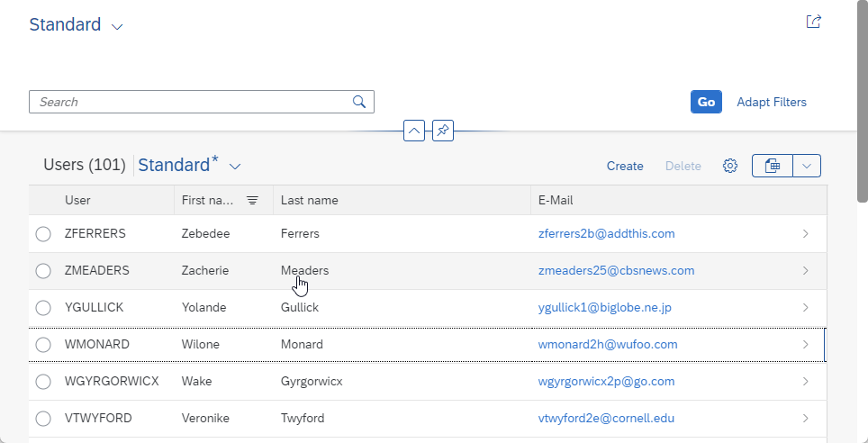Export table to spreadsheet icon
The height and width of the screenshot is (443, 868).
pyautogui.click(x=773, y=166)
